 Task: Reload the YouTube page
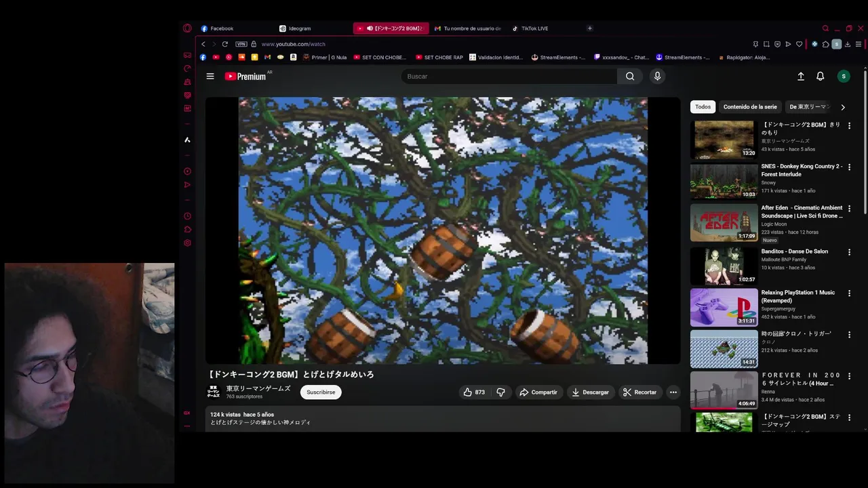click(225, 44)
